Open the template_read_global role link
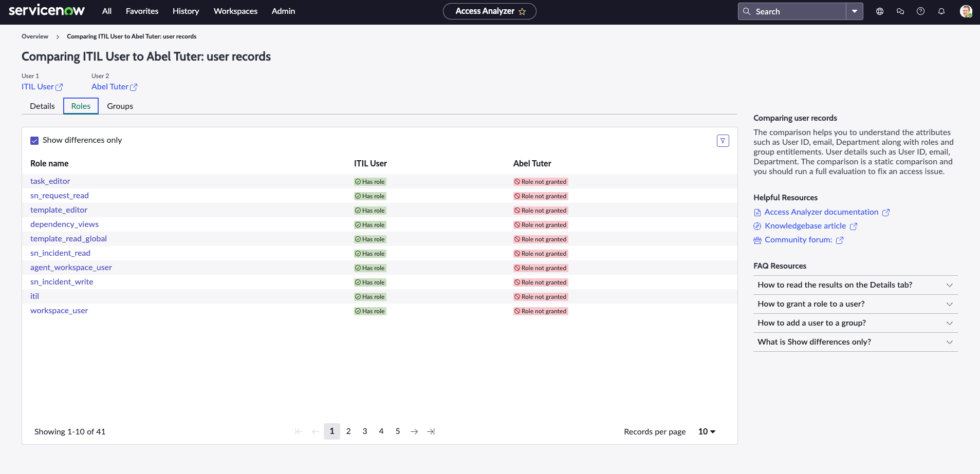 68,239
